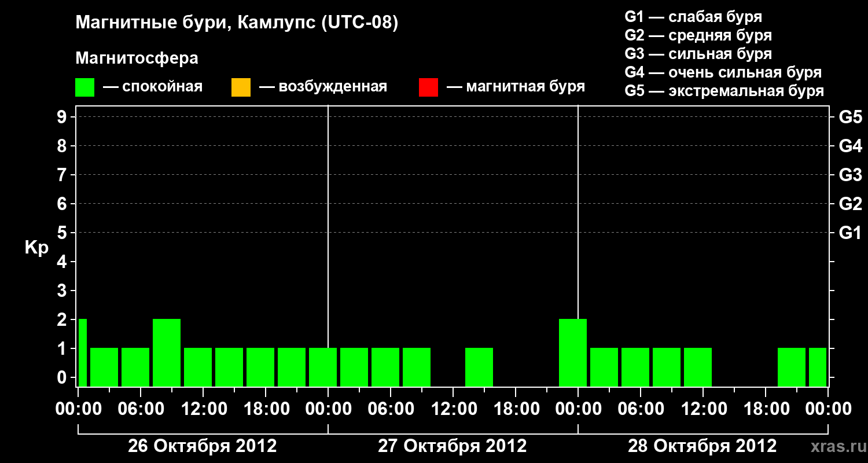This screenshot has height=463, width=868.
Task: Click the legend label '— возбужденная'
Action: pos(323,87)
